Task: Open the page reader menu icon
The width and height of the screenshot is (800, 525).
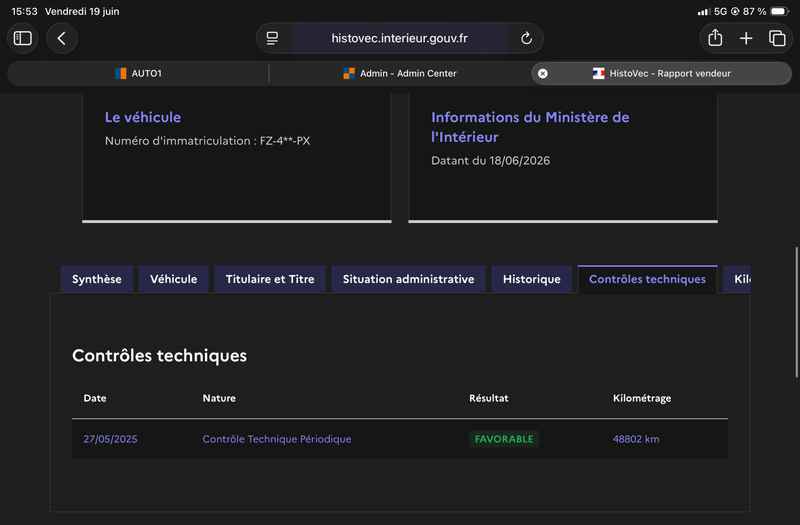Action: point(272,38)
